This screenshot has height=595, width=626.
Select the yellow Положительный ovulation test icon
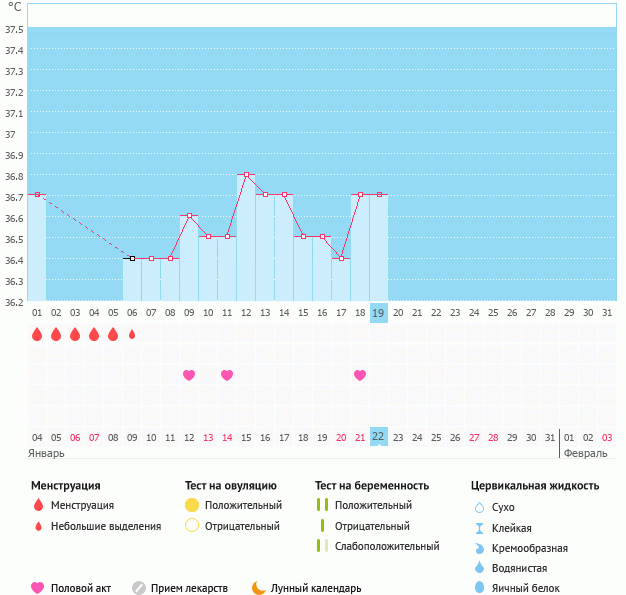[x=192, y=505]
